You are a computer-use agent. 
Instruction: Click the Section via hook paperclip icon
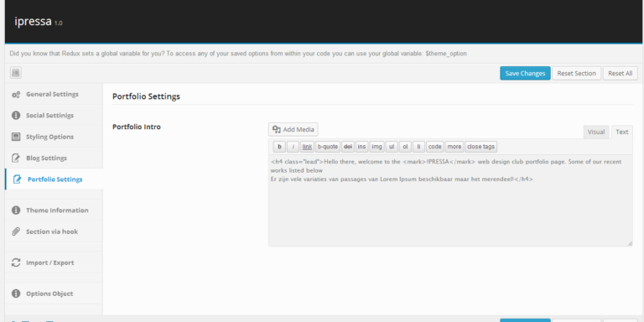(16, 231)
